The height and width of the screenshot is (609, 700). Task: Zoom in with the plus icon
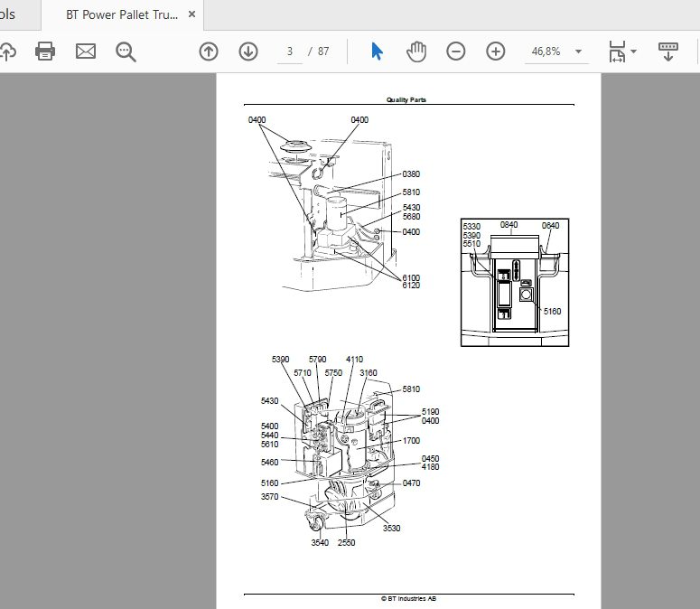click(496, 52)
